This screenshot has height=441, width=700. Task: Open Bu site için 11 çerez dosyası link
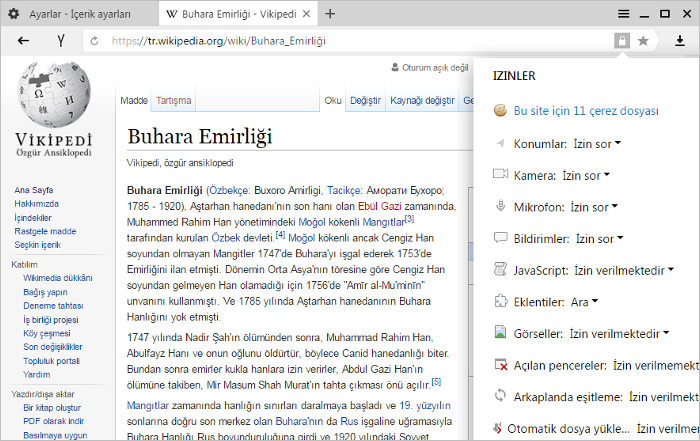586,111
